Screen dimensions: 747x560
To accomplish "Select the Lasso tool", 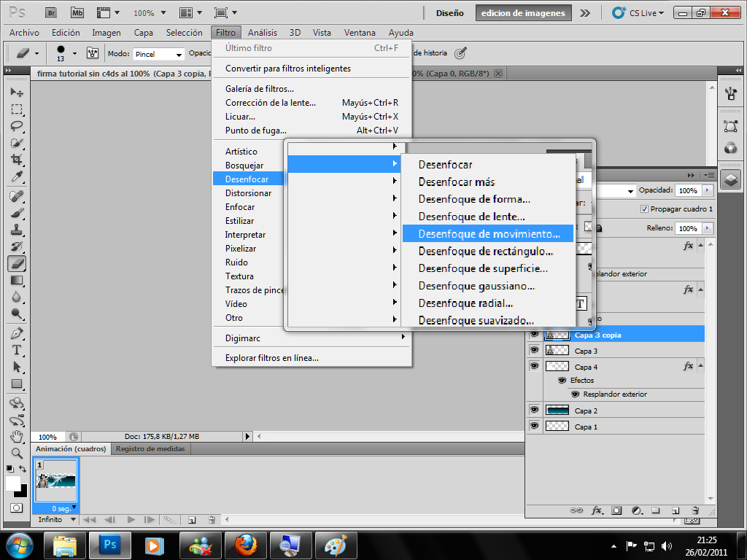I will click(17, 126).
